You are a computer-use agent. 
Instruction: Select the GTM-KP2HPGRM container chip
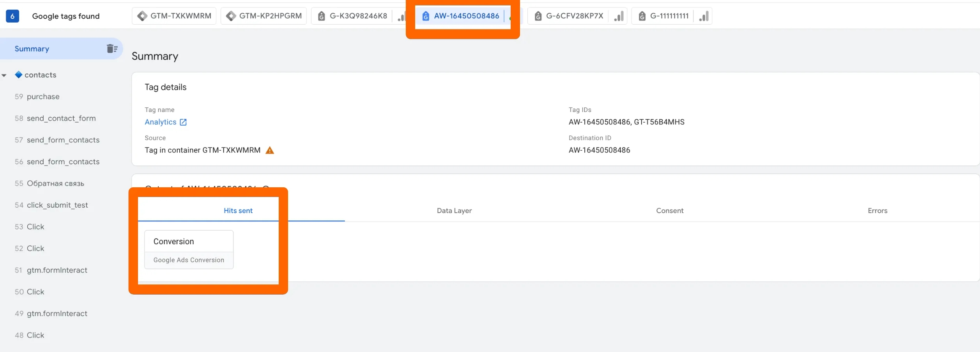pos(264,16)
